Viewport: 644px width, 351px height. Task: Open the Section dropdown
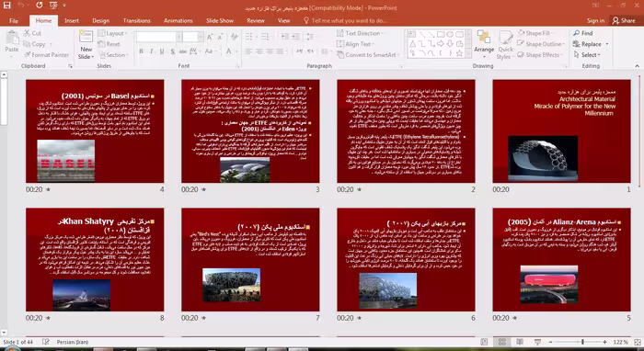tap(113, 54)
